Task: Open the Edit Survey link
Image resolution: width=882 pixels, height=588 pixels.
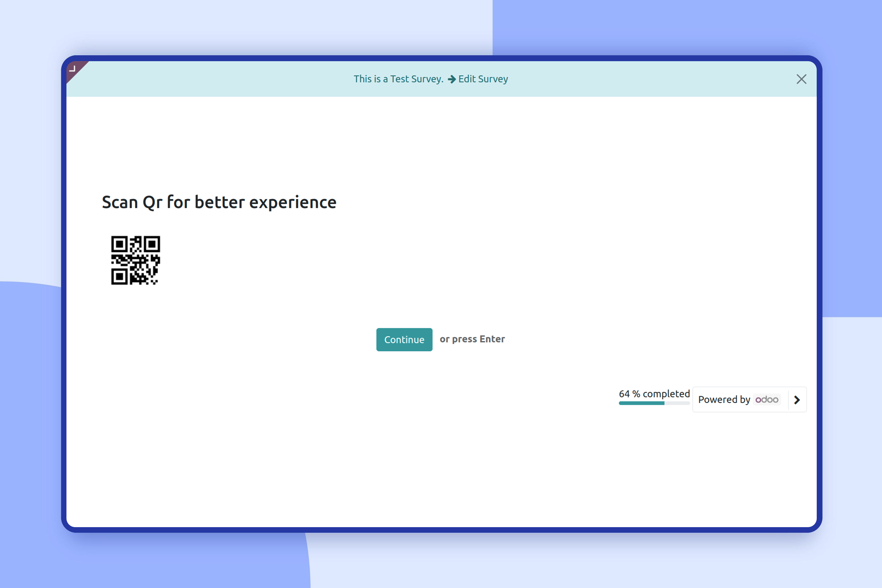Action: click(483, 79)
